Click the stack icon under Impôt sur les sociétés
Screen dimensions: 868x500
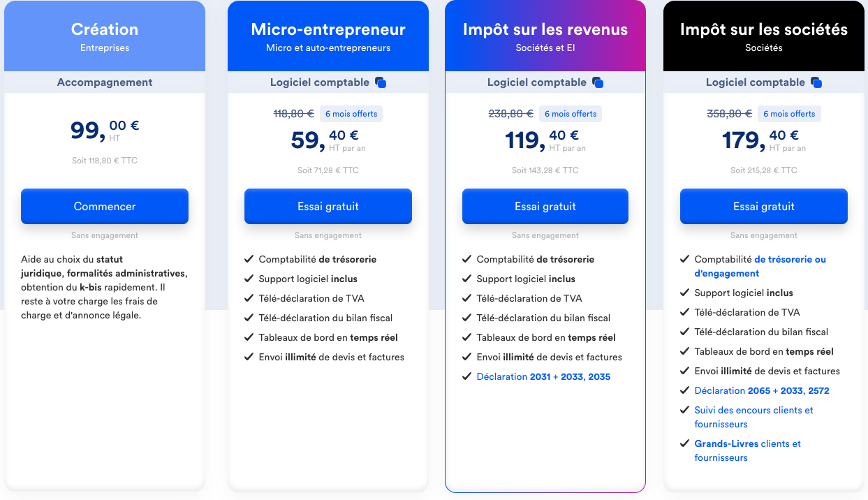(816, 82)
